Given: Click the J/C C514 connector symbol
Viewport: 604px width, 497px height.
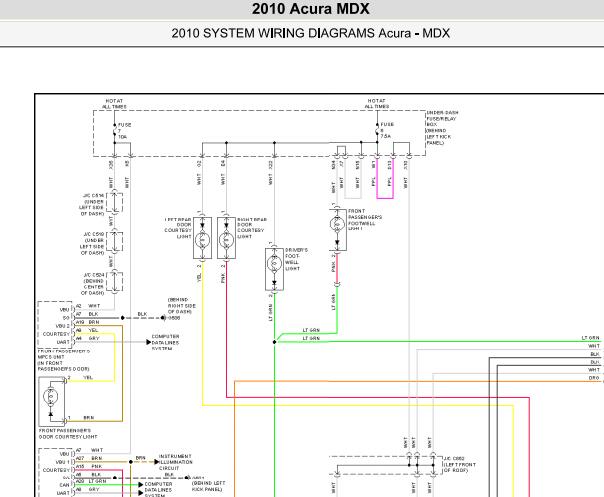Looking at the screenshot, I should point(114,202).
